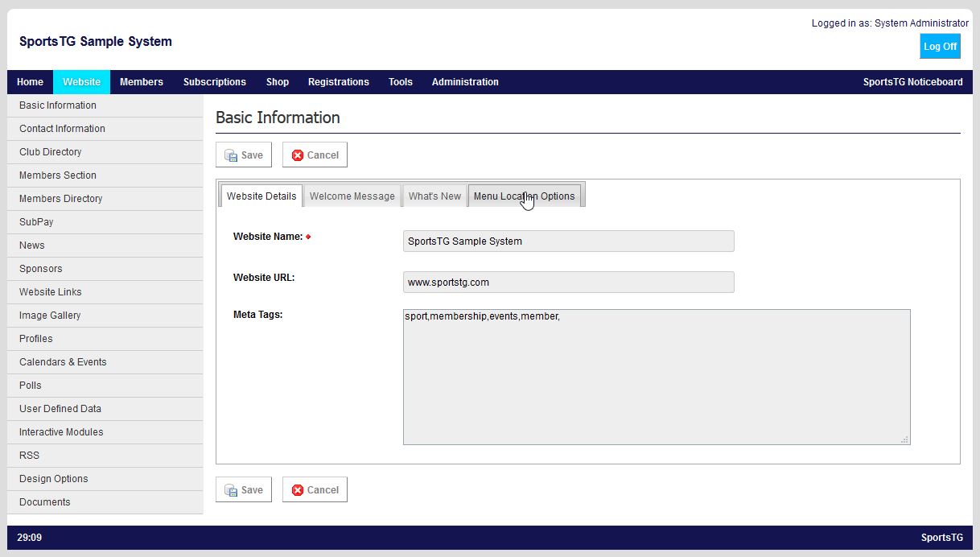This screenshot has width=980, height=557.
Task: Switch to the Menu Location Options tab
Action: (525, 196)
